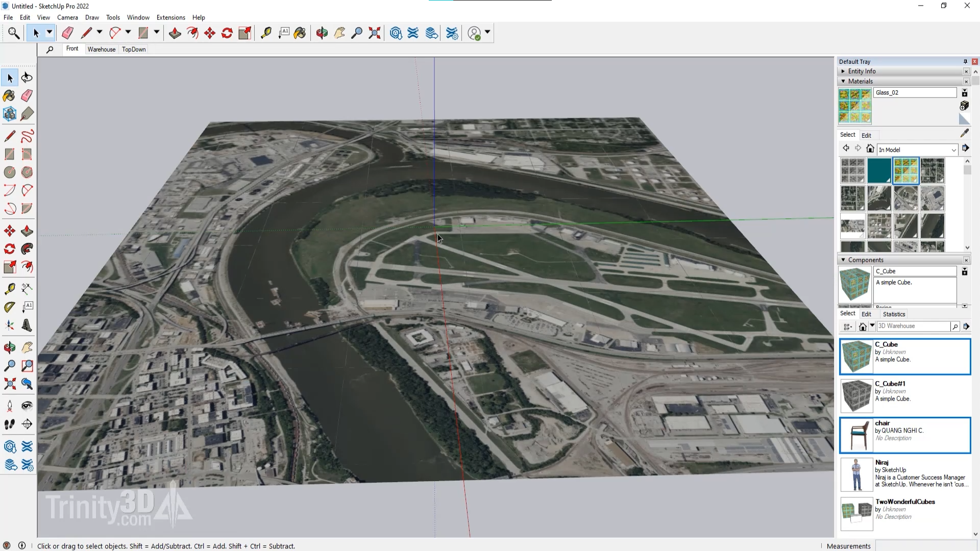Screen dimensions: 980x551
Task: Activate the Push/Pull tool in top toolbar
Action: [x=175, y=33]
